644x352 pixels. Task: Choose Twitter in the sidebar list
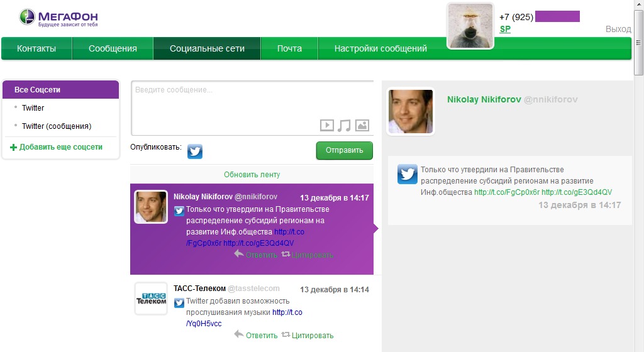coord(33,108)
